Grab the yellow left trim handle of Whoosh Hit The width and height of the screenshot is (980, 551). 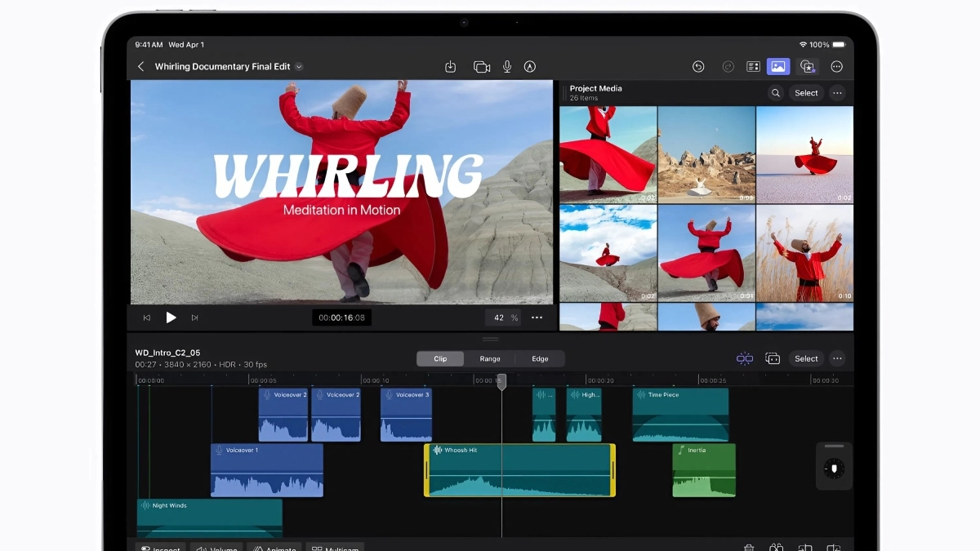pos(426,470)
